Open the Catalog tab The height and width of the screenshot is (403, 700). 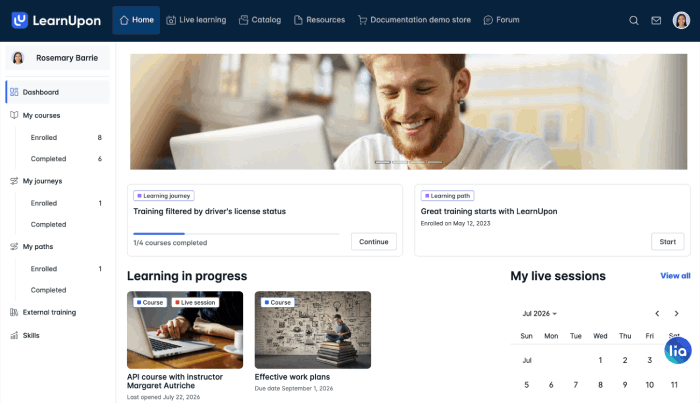[x=260, y=20]
